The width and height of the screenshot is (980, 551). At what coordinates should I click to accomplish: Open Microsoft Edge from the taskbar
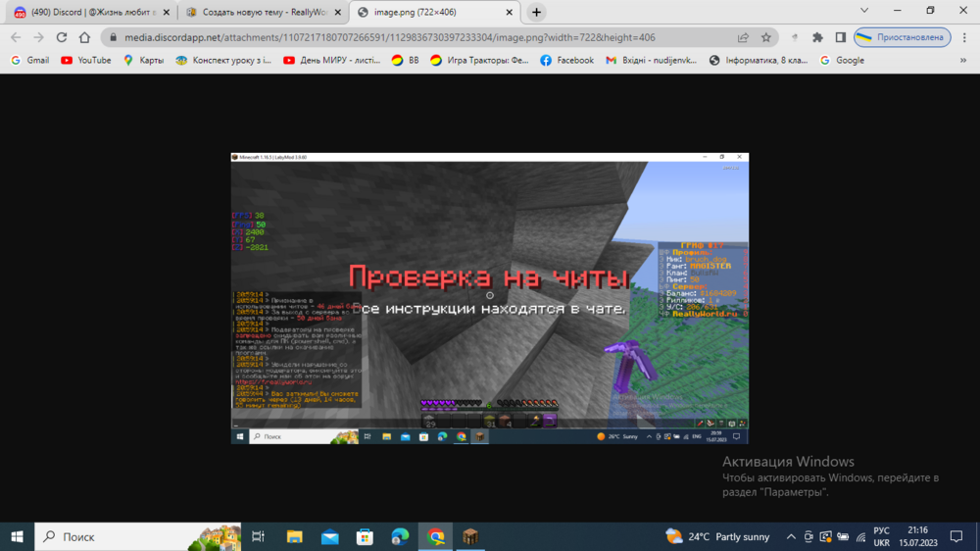(400, 536)
